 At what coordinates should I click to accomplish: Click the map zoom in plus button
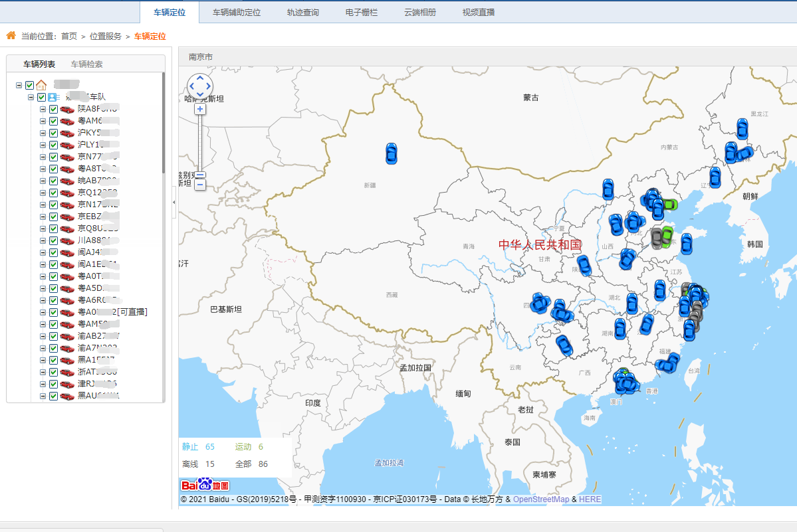click(200, 109)
